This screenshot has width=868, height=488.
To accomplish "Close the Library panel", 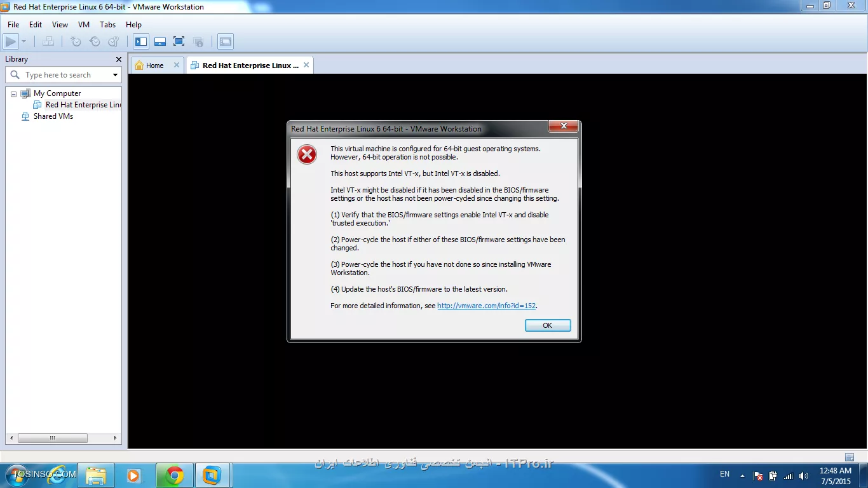I will 119,59.
